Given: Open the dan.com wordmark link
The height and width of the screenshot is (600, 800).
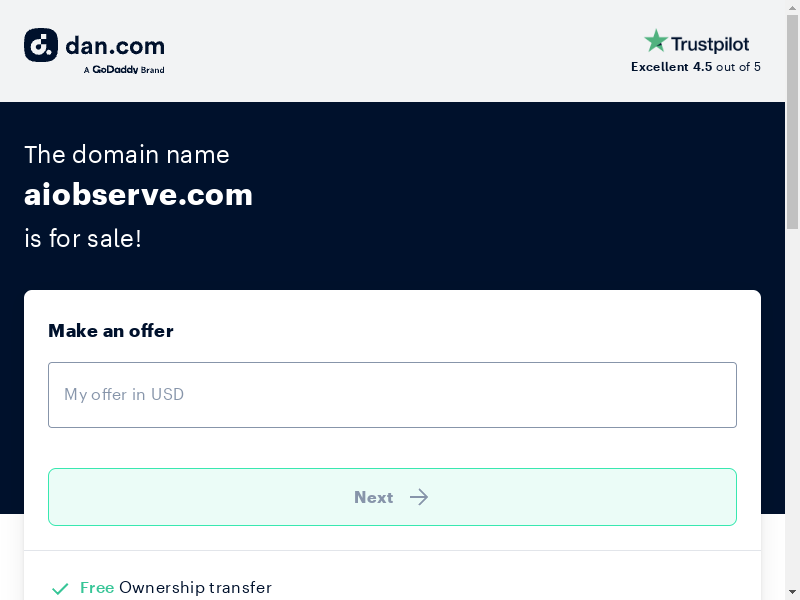Looking at the screenshot, I should pyautogui.click(x=115, y=45).
